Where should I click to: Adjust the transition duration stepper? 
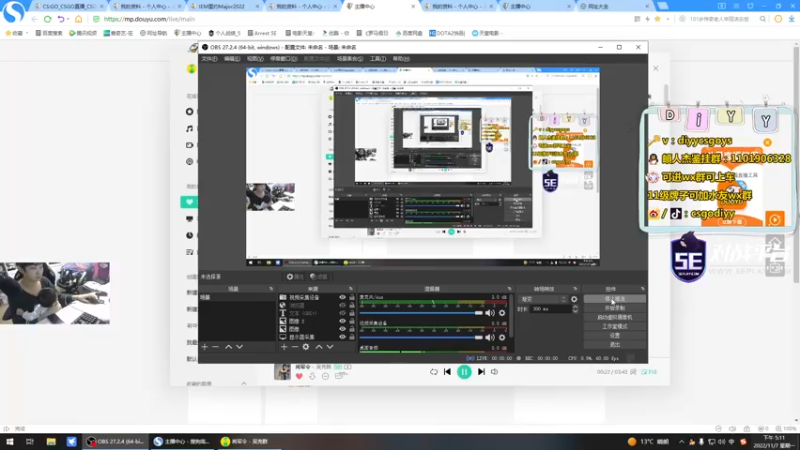[576, 309]
